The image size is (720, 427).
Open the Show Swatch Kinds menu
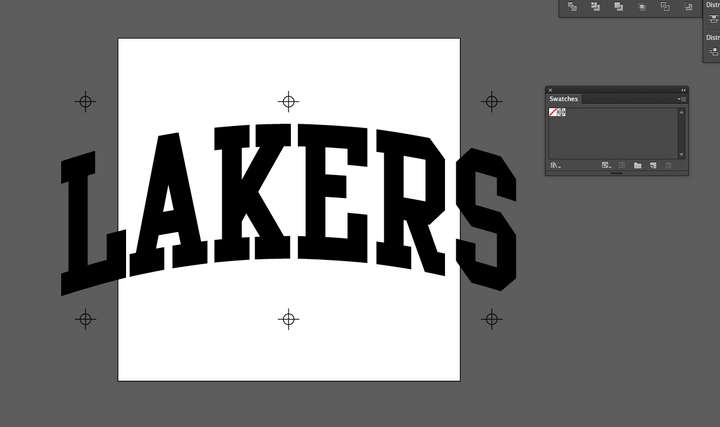606,165
